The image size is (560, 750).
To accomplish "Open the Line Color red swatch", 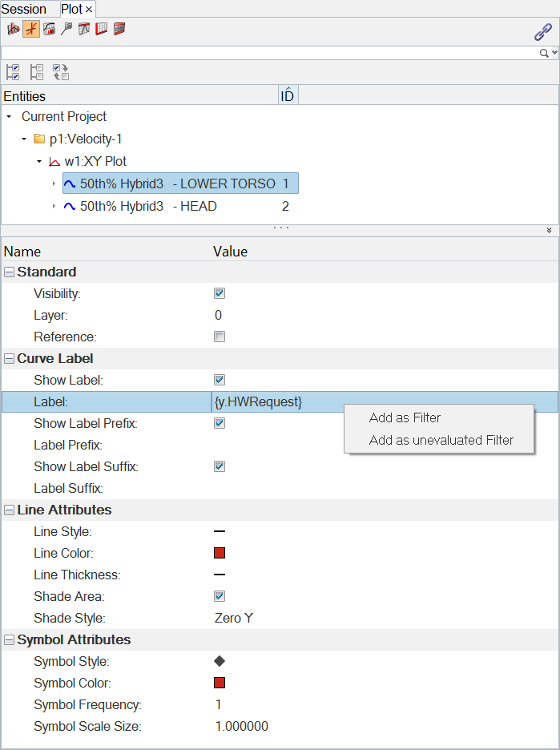I will pyautogui.click(x=220, y=553).
